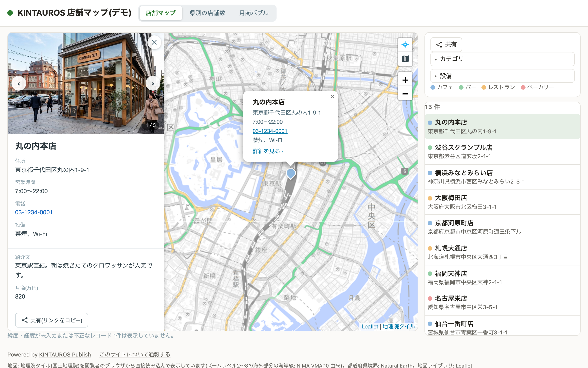Select the blue map marker pin
Viewport: 588px width, 368px height.
[x=291, y=174]
